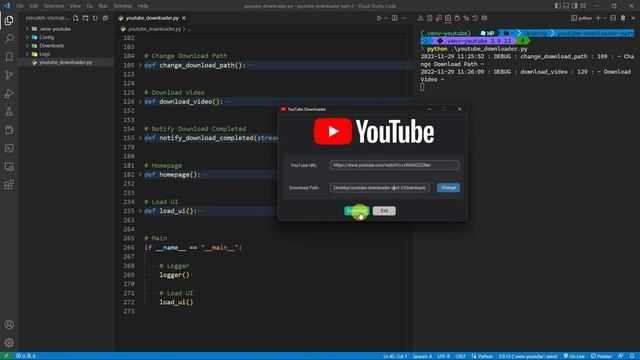
Task: Click the VS Code logo in the title bar
Action: point(7,6)
